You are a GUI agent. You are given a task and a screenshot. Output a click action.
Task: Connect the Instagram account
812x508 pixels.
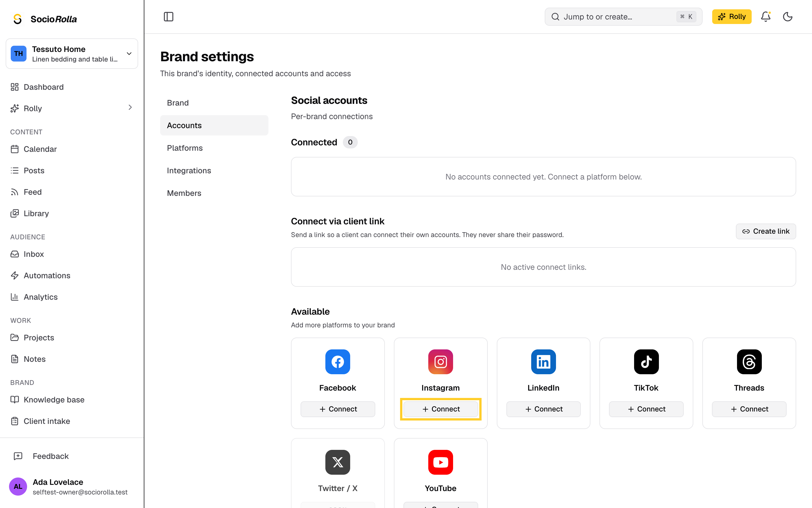tap(441, 409)
